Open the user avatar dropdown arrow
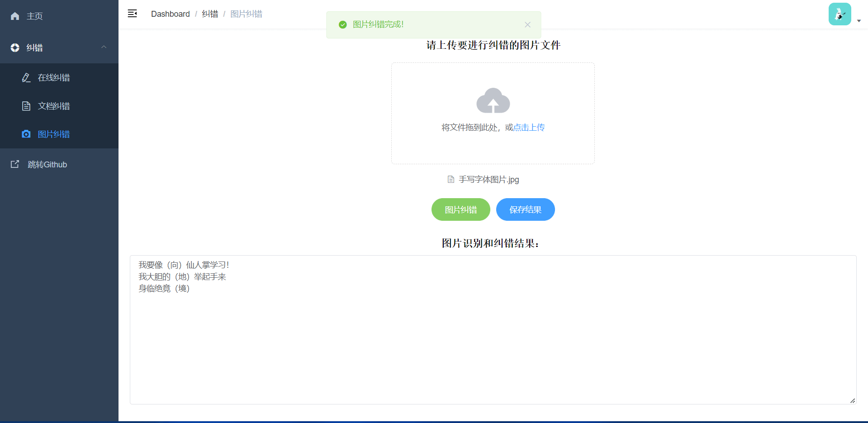Image resolution: width=868 pixels, height=423 pixels. click(859, 21)
